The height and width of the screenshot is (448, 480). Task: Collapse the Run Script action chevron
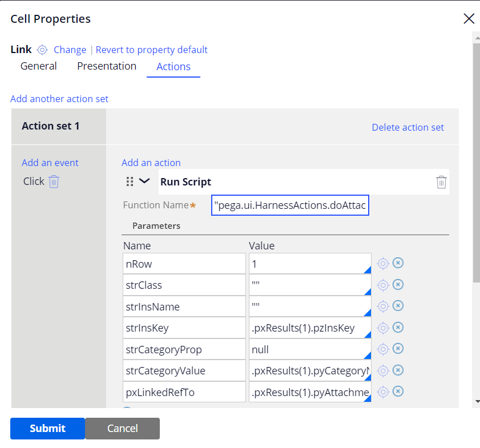pyautogui.click(x=144, y=181)
